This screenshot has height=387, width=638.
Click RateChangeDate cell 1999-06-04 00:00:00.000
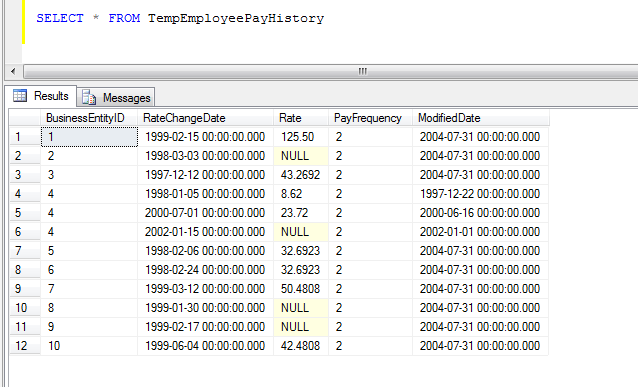205,346
